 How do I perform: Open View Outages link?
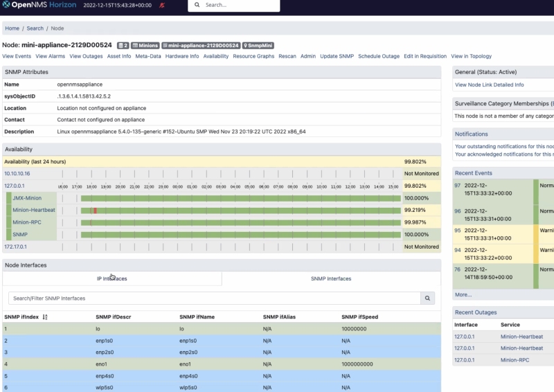86,56
